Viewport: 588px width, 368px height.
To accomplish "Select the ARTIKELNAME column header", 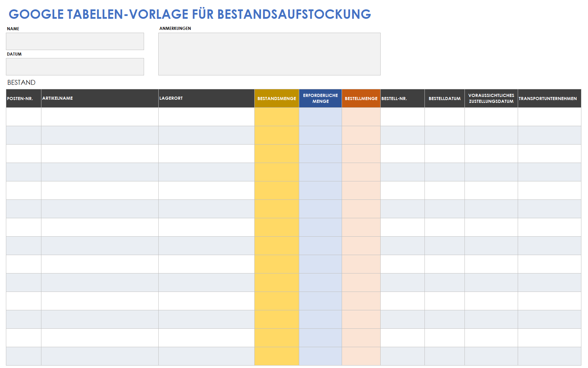I will (100, 98).
